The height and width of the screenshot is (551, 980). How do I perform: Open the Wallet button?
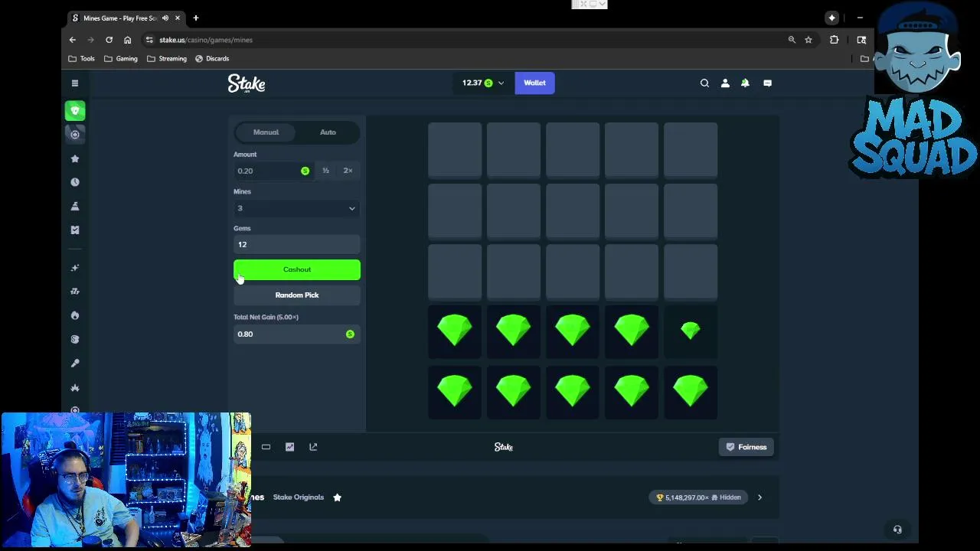click(x=534, y=83)
